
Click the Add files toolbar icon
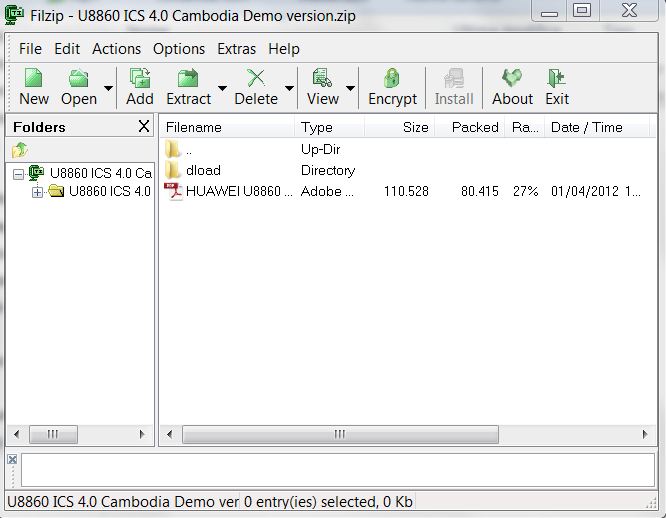tap(140, 79)
